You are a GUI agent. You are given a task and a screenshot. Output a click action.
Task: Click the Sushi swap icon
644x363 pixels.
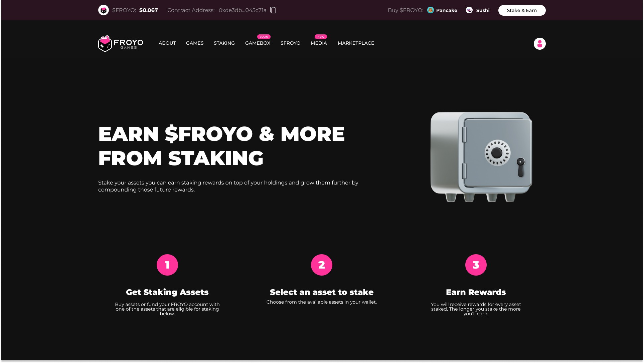pyautogui.click(x=469, y=10)
